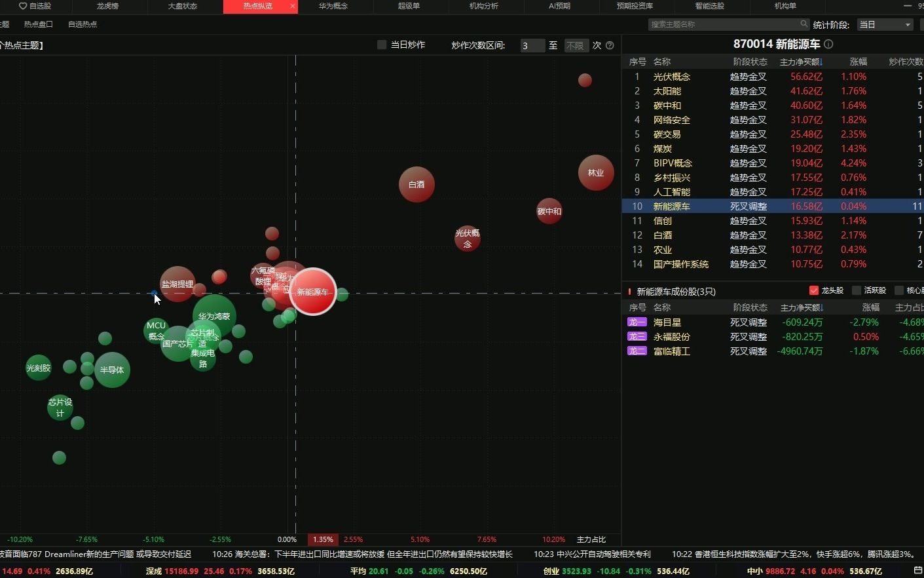
Task: Uncheck the 龙头股 checkbox
Action: tap(814, 290)
